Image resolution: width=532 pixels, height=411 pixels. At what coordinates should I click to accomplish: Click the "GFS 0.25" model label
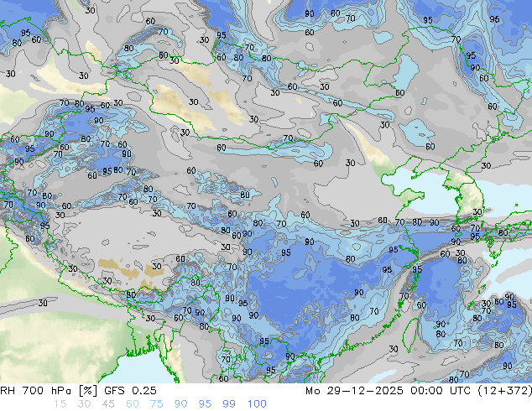click(x=130, y=391)
